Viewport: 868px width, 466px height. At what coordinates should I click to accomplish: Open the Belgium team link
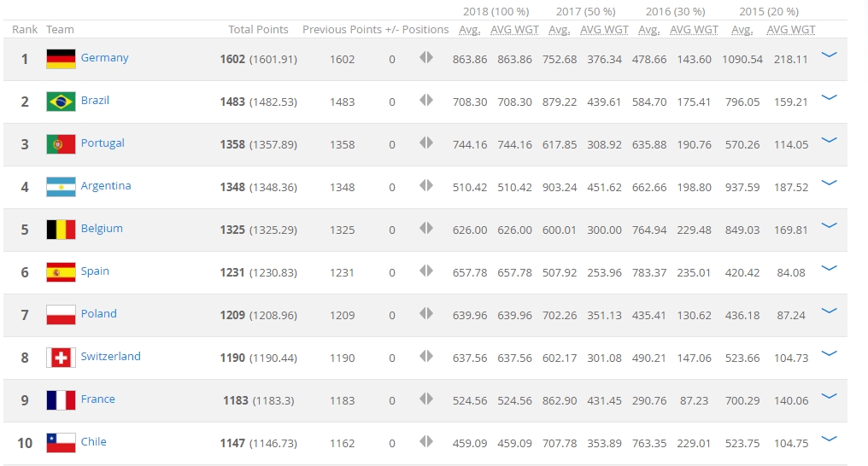pyautogui.click(x=102, y=229)
